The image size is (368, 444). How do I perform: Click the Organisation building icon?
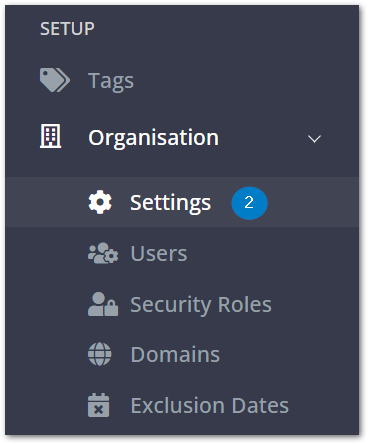click(x=51, y=136)
